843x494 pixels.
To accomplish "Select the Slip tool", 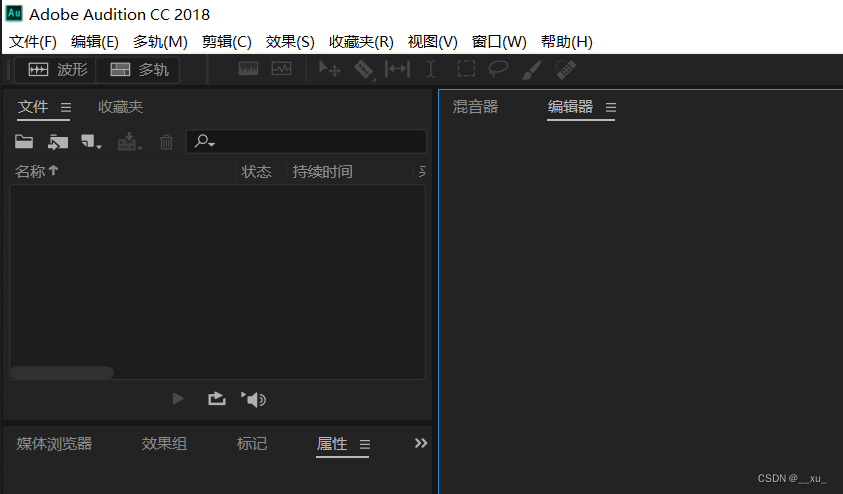I will (397, 69).
